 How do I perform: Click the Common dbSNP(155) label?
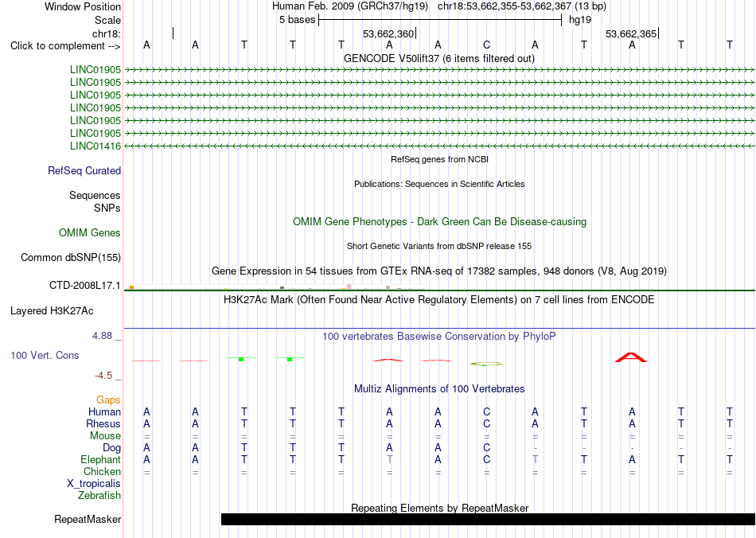pyautogui.click(x=71, y=257)
